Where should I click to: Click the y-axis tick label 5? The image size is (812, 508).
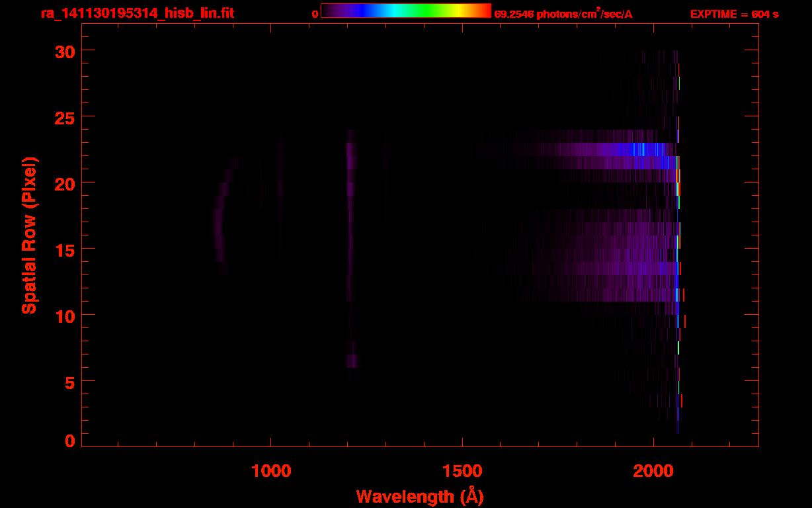(x=69, y=382)
